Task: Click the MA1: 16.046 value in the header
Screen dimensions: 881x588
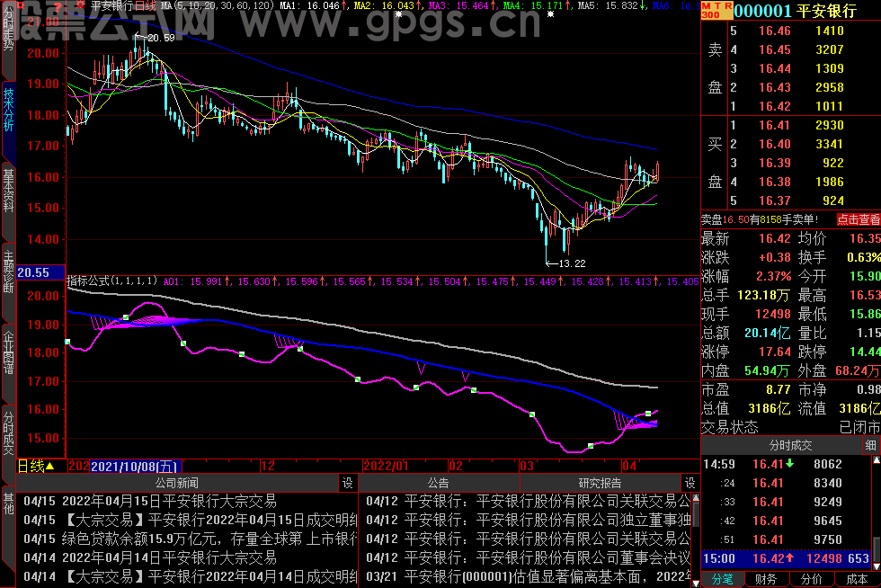Action: coord(309,5)
